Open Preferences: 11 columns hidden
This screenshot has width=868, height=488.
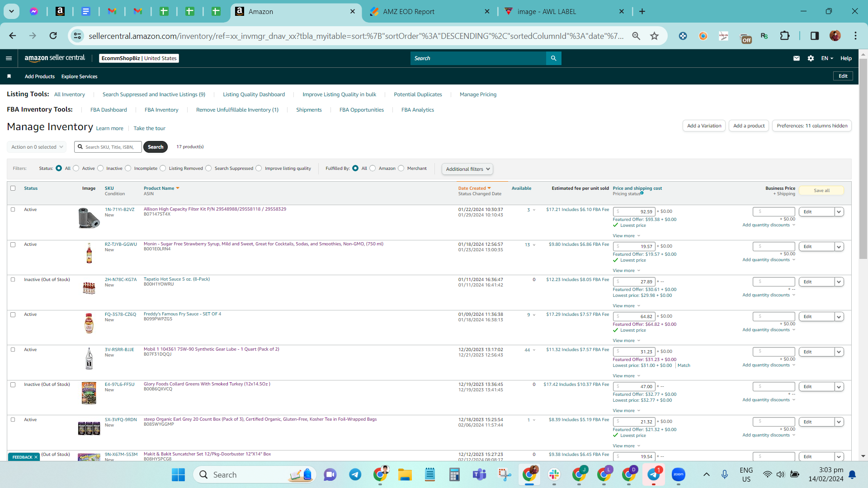click(x=812, y=126)
